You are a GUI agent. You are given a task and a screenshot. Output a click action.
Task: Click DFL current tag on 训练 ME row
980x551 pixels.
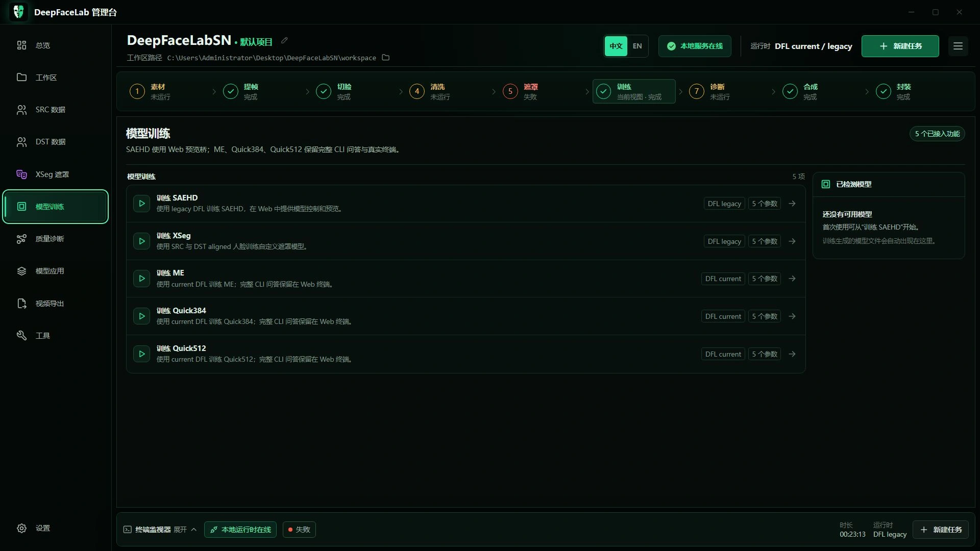coord(723,279)
